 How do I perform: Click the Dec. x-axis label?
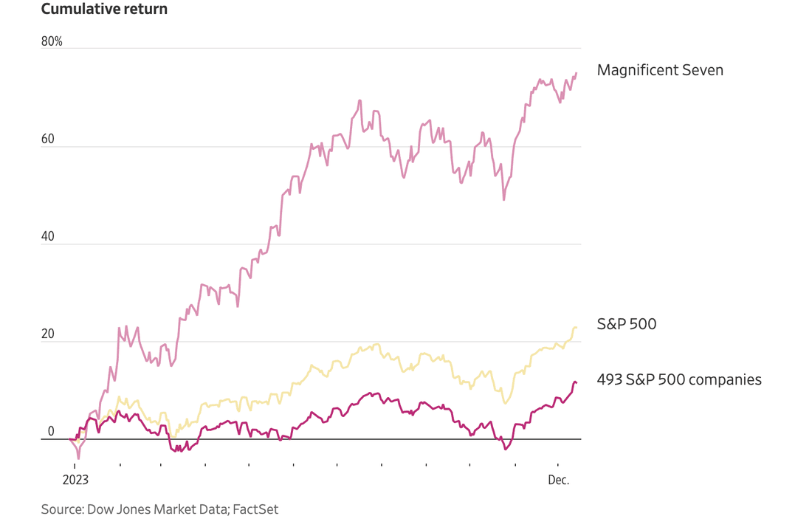pyautogui.click(x=558, y=480)
